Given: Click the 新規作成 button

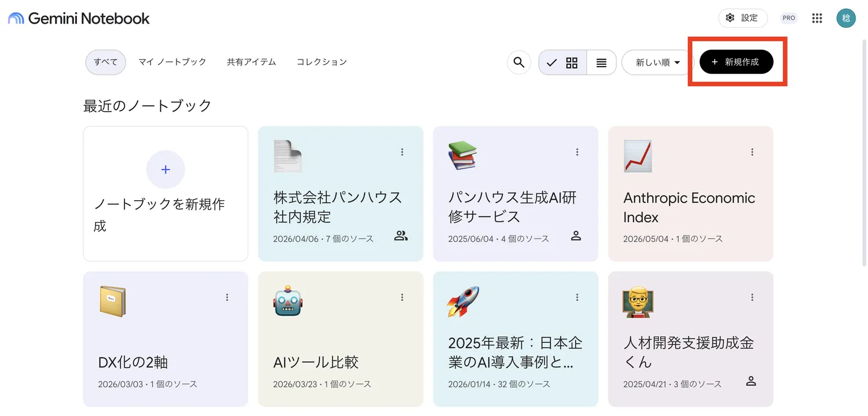Looking at the screenshot, I should coord(736,62).
